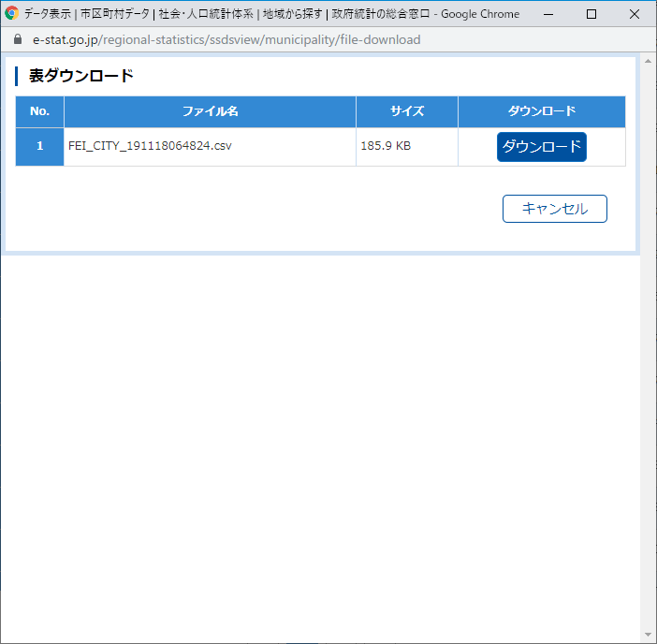Click the ダウンロード column header
657x644 pixels.
(x=541, y=111)
